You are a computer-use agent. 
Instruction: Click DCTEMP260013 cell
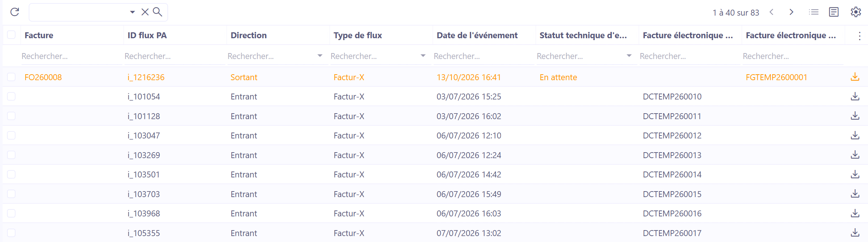(672, 155)
